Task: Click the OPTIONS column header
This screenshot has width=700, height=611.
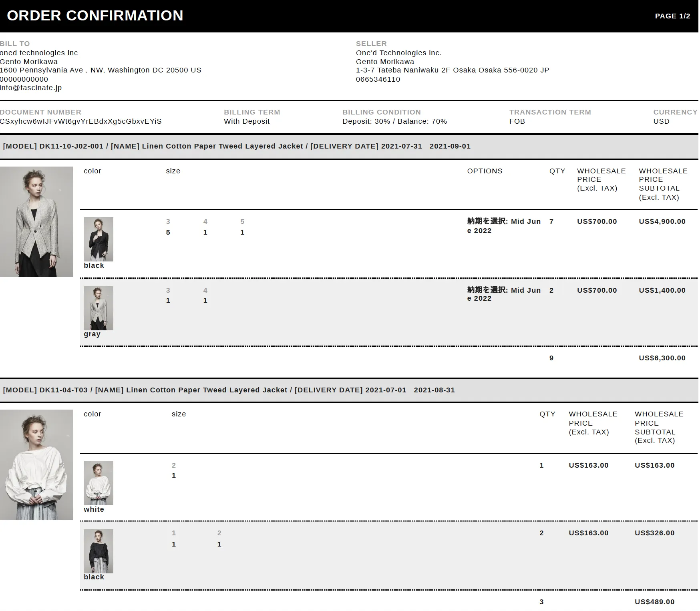Action: coord(485,171)
